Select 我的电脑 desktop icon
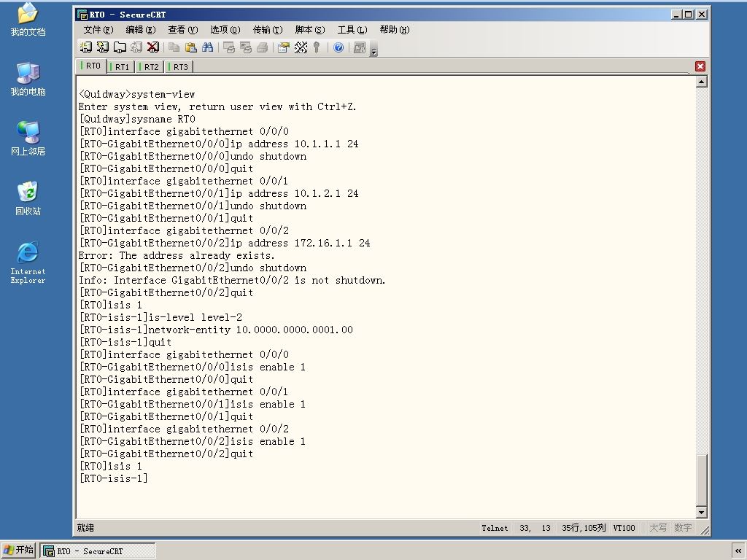Viewport: 747px width, 560px height. click(x=28, y=79)
